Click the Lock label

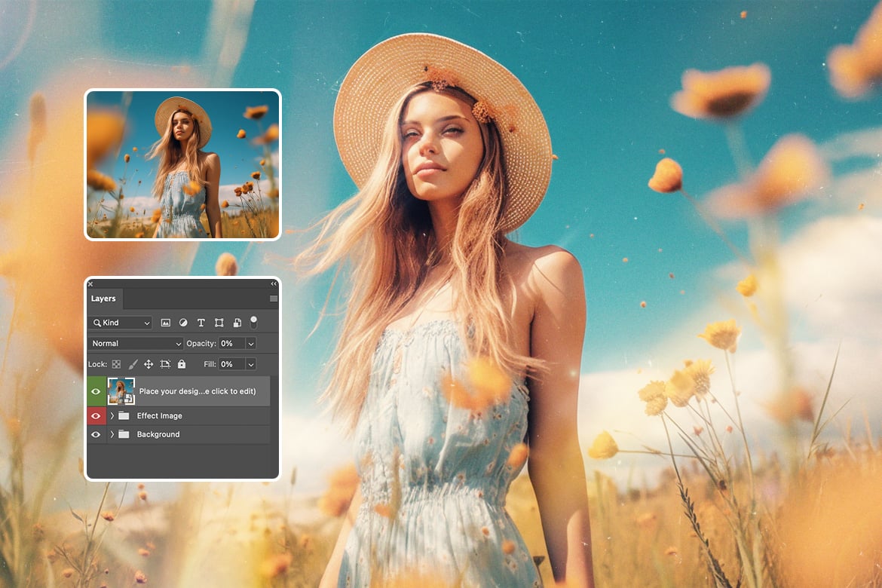point(97,364)
